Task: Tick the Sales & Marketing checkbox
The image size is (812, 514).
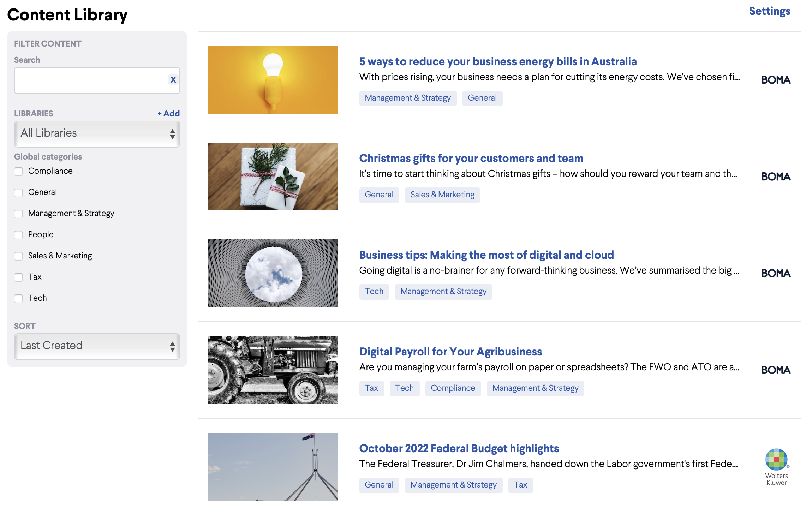Action: (x=18, y=256)
